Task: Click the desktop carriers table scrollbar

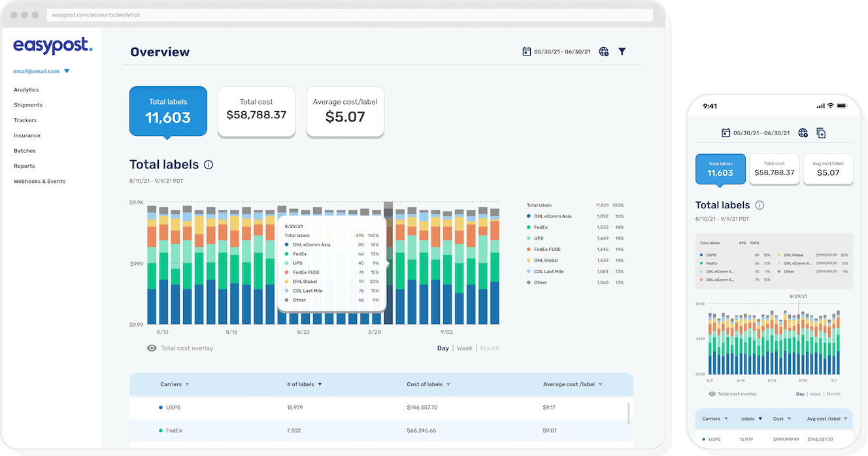Action: pos(629,415)
